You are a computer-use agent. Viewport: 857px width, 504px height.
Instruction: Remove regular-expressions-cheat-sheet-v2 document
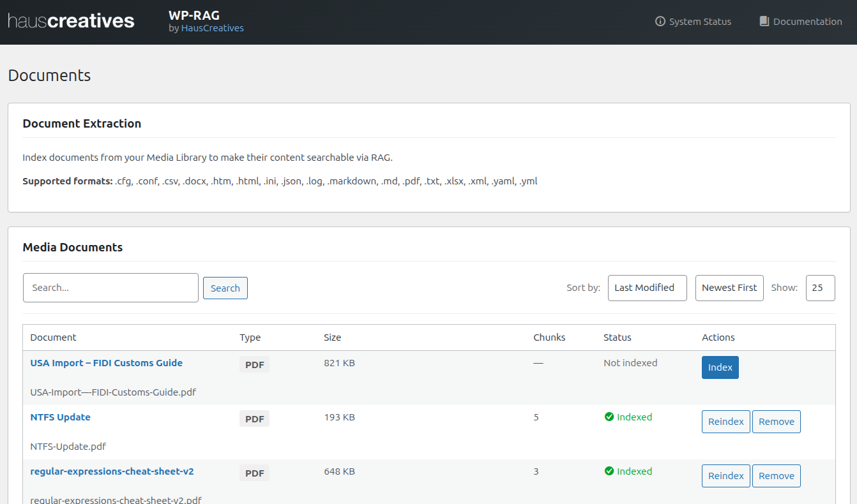pyautogui.click(x=777, y=476)
